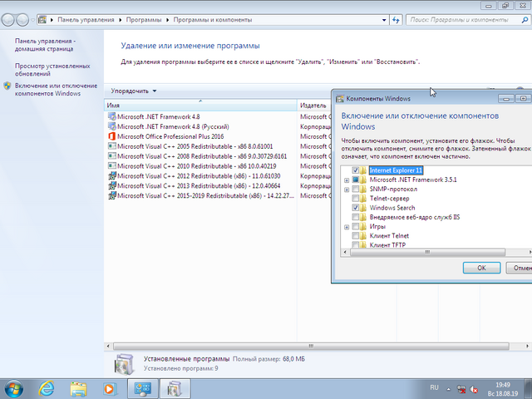The image size is (532, 399).
Task: Click the Visual C++ 2015-2019 Redistributable icon
Action: [112, 195]
